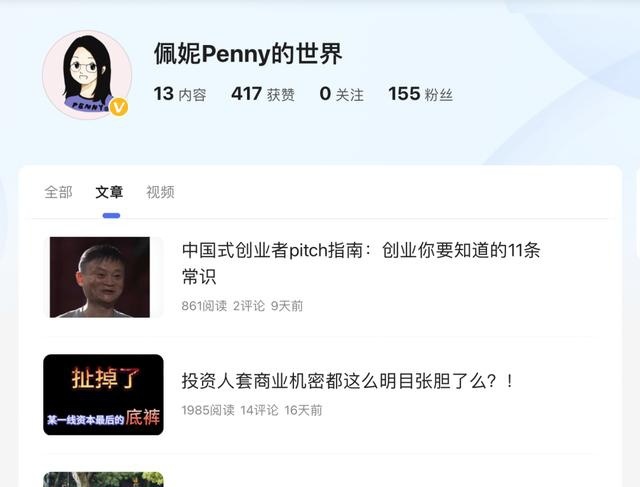Image resolution: width=640 pixels, height=487 pixels.
Task: View the 14评论 comments on second article
Action: coord(260,410)
